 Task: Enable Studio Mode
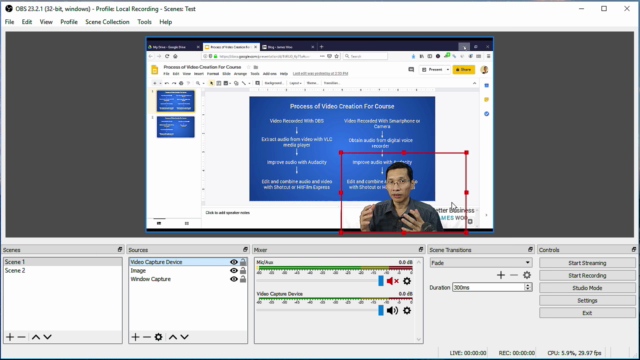click(587, 288)
